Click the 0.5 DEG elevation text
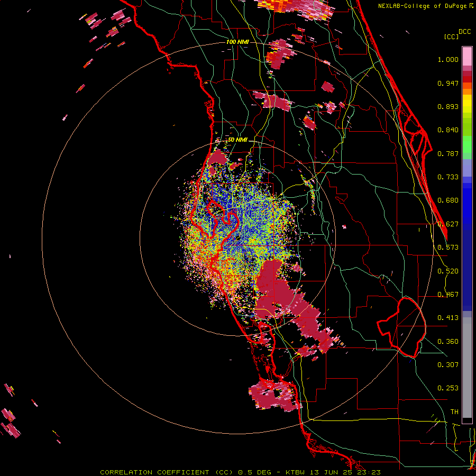This screenshot has height=476, width=476. [255, 472]
